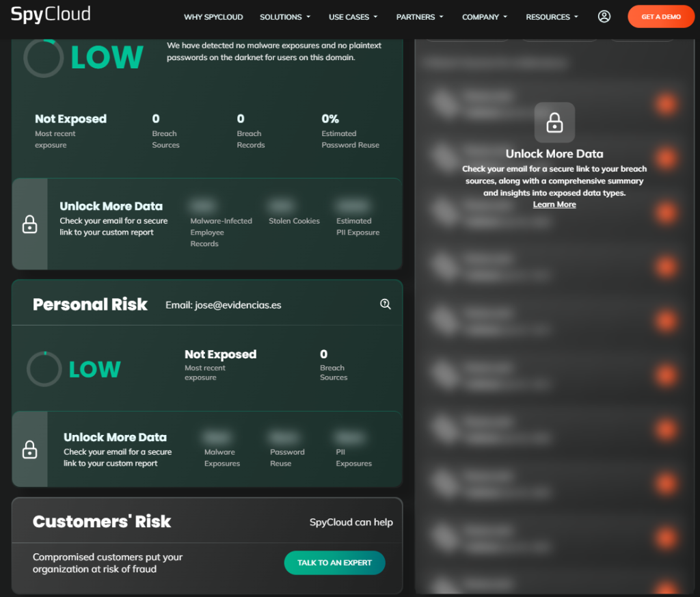
Task: Click the domain Breach Sources count
Action: click(x=156, y=119)
